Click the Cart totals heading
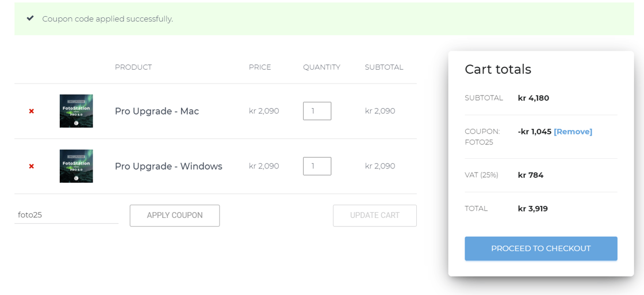 [x=498, y=70]
